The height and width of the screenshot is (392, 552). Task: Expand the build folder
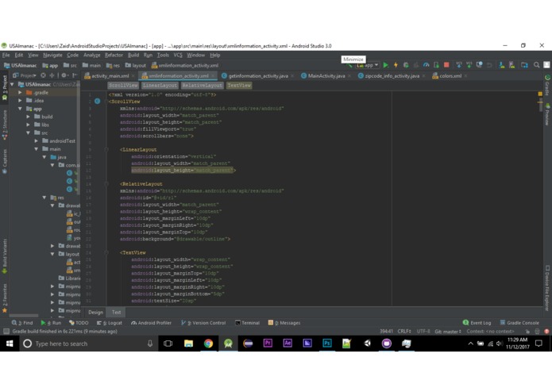click(28, 117)
